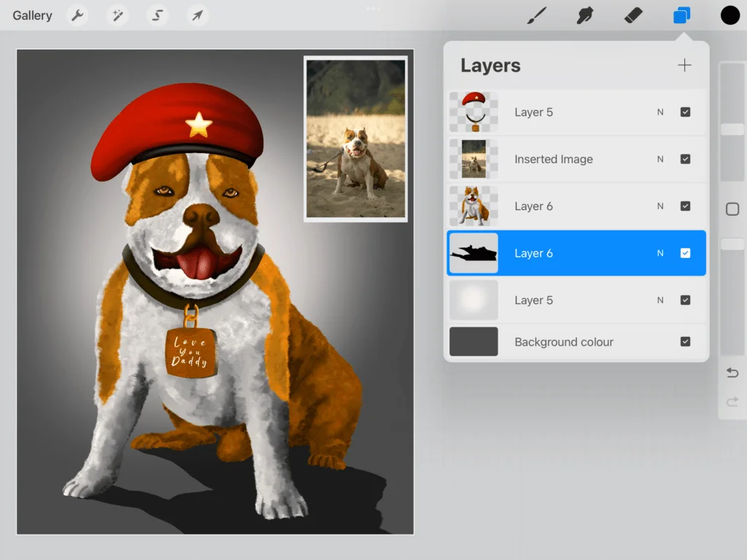Open blend mode N for dog Layer 6
This screenshot has width=747, height=560.
pos(660,206)
